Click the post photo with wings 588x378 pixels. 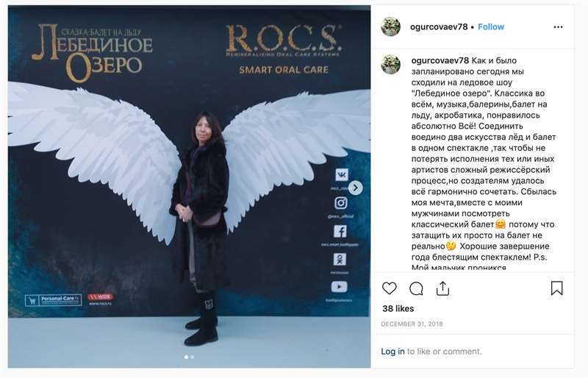pyautogui.click(x=189, y=187)
